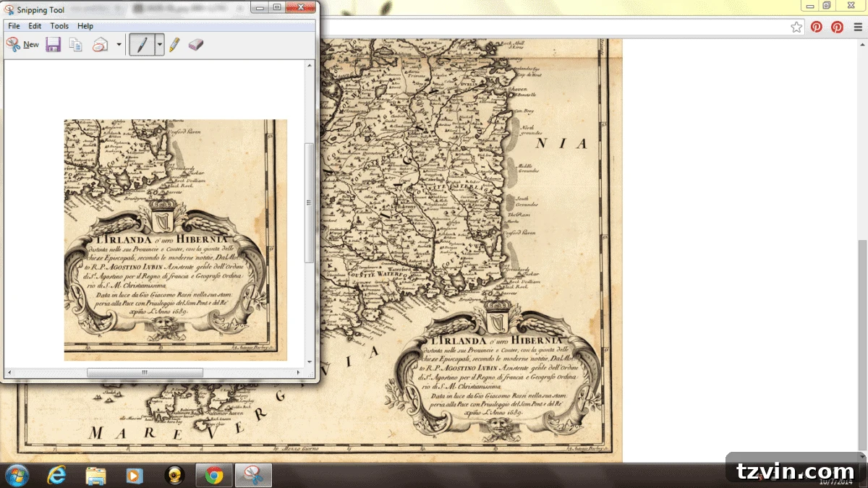The image size is (868, 488).
Task: Bookmark the page with Chrome's star icon
Action: pos(796,27)
